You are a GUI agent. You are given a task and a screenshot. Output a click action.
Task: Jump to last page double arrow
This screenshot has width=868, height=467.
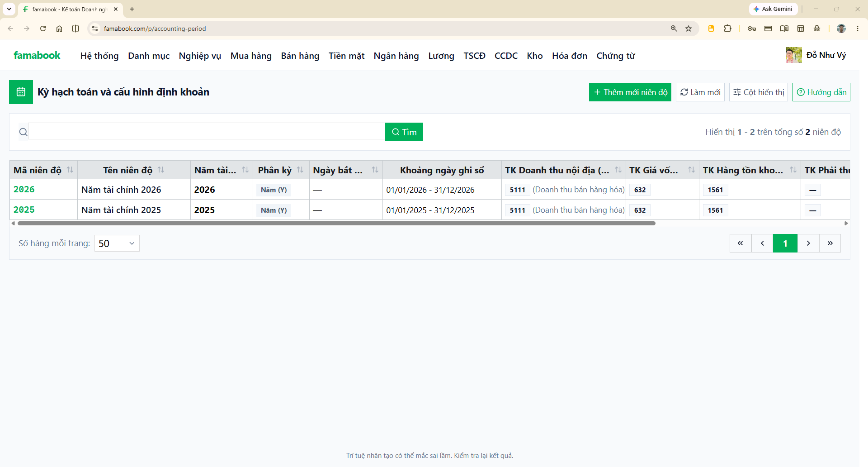830,243
